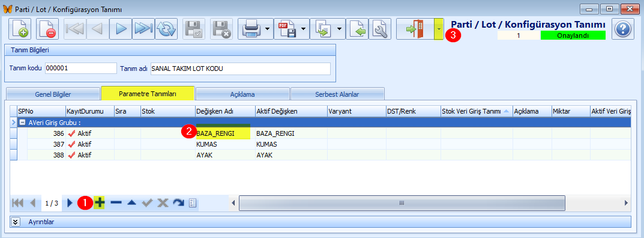Jump to the last record in the top toolbar

(143, 29)
